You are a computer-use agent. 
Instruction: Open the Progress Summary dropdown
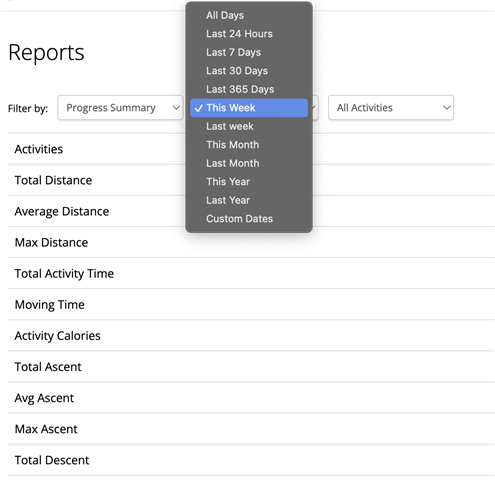(120, 108)
